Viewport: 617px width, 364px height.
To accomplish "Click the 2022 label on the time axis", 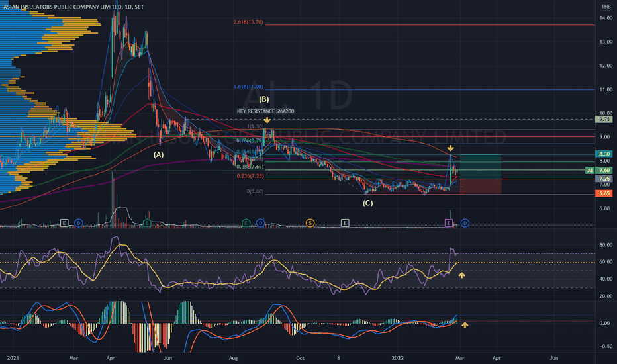I will (398, 358).
